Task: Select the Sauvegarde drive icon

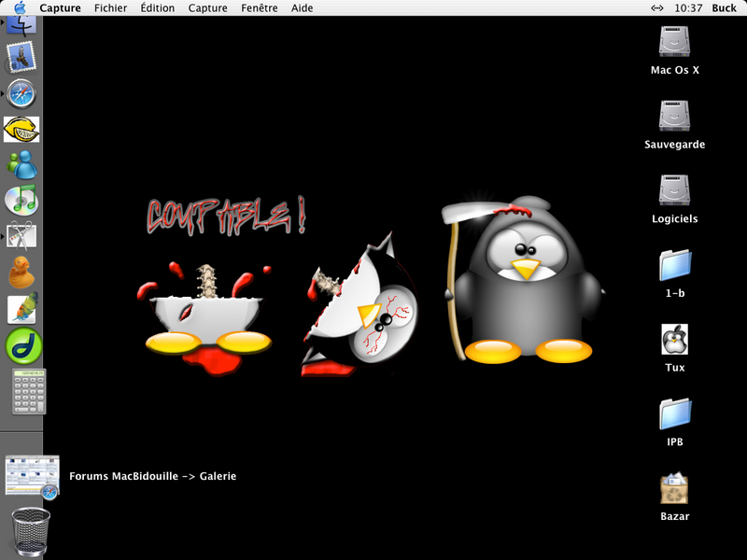Action: click(x=674, y=116)
